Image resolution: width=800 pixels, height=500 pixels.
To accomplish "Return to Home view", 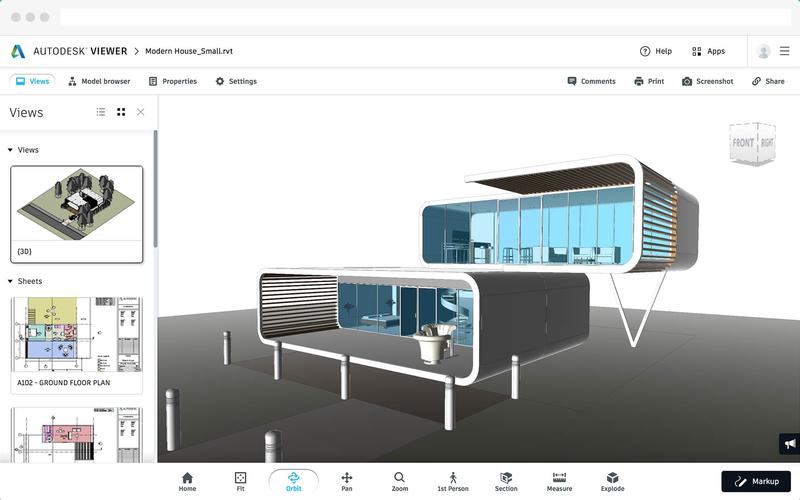I will pyautogui.click(x=187, y=481).
